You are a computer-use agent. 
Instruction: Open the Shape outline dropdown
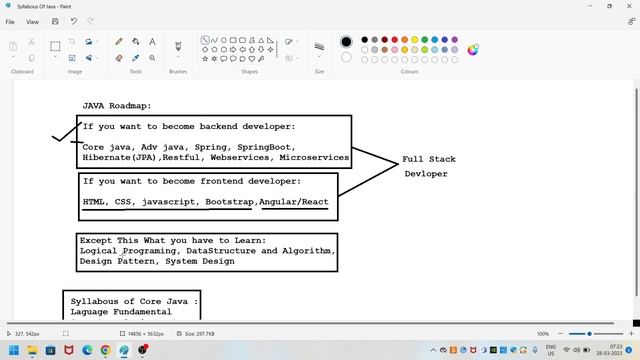[291, 42]
